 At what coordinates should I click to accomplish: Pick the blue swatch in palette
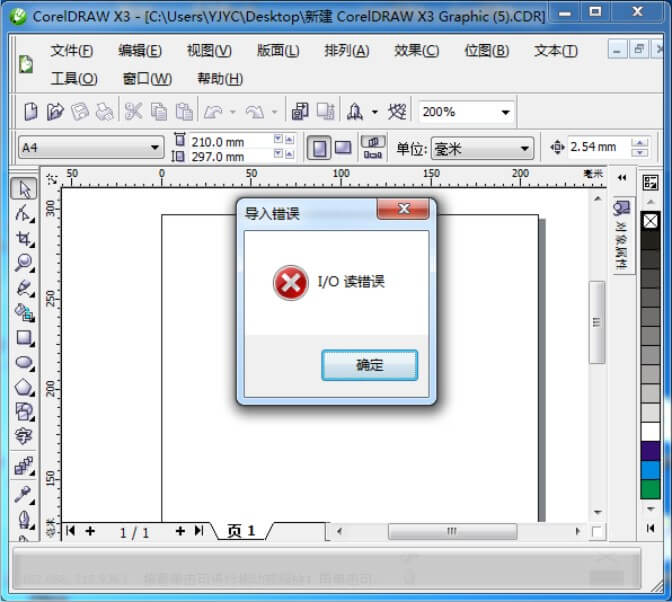[650, 470]
